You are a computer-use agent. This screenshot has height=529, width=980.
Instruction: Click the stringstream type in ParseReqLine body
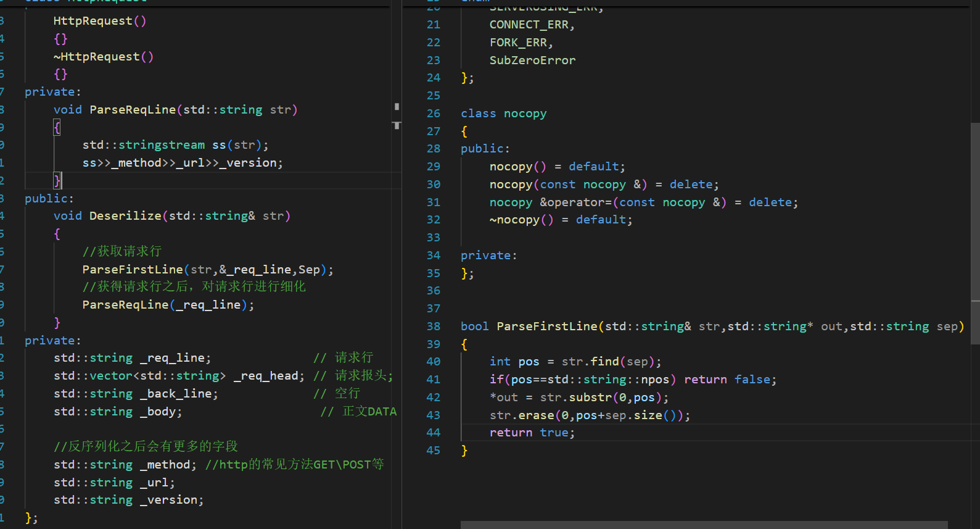(161, 145)
